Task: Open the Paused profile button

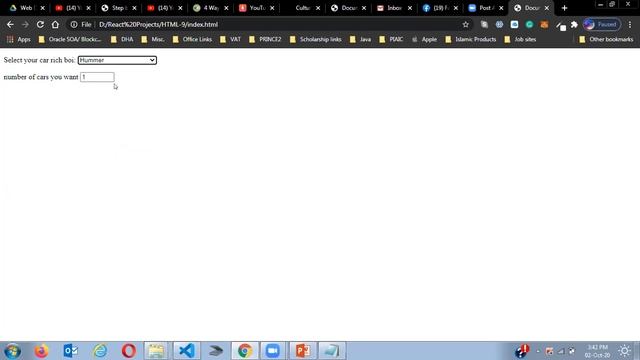Action: coord(602,24)
